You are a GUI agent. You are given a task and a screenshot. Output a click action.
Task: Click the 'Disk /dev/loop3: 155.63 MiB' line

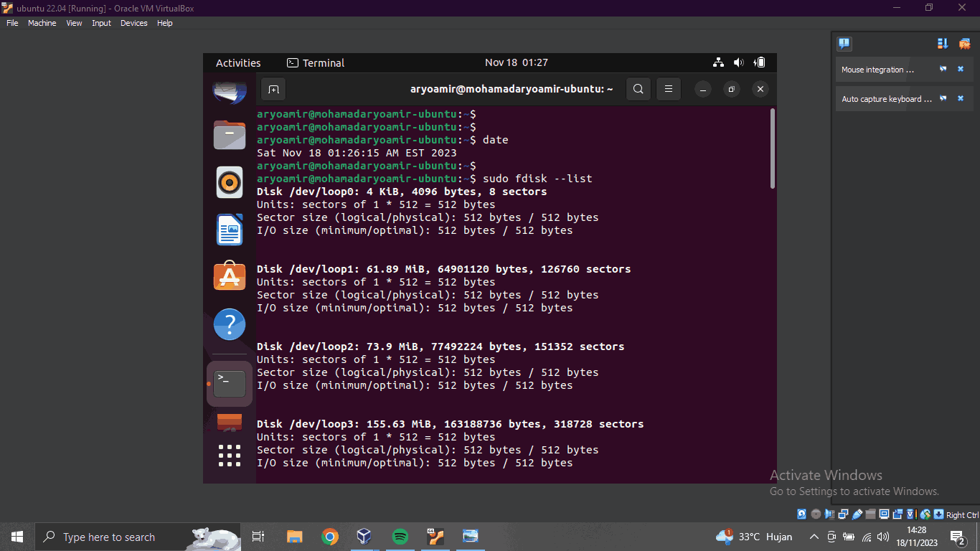pos(450,424)
